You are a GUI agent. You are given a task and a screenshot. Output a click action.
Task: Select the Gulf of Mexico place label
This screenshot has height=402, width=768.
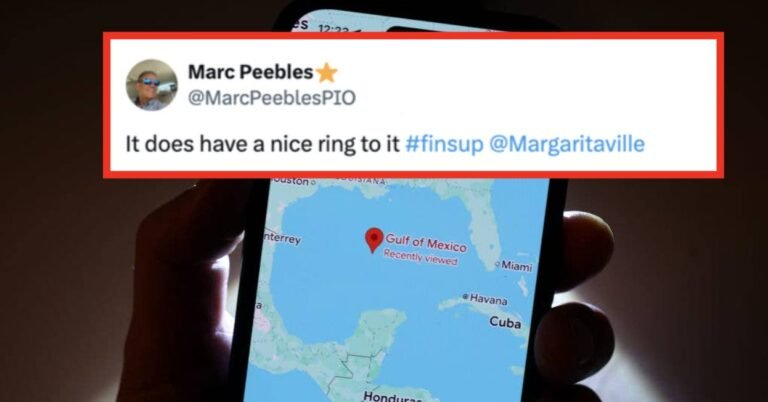426,242
